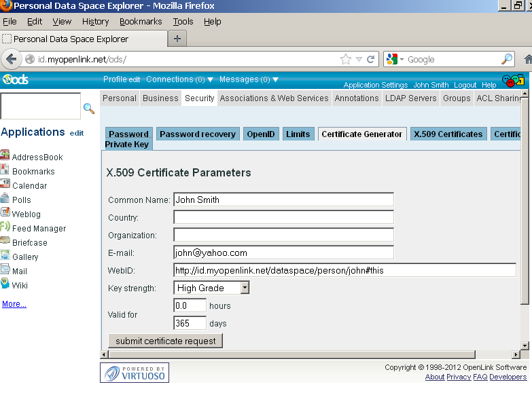The width and height of the screenshot is (532, 393).
Task: Click the Feed Manager icon
Action: point(5,228)
